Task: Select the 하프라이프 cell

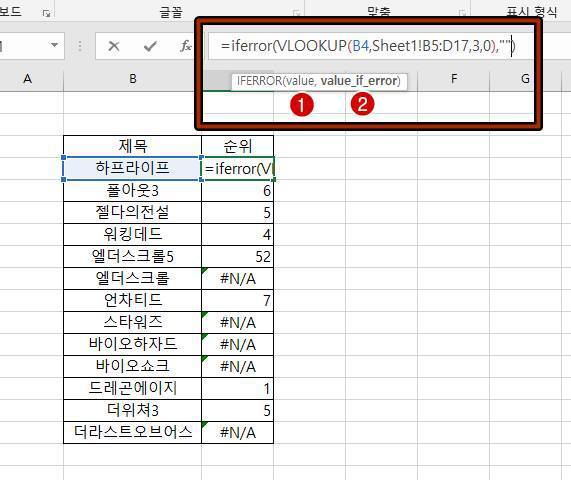Action: click(x=133, y=168)
